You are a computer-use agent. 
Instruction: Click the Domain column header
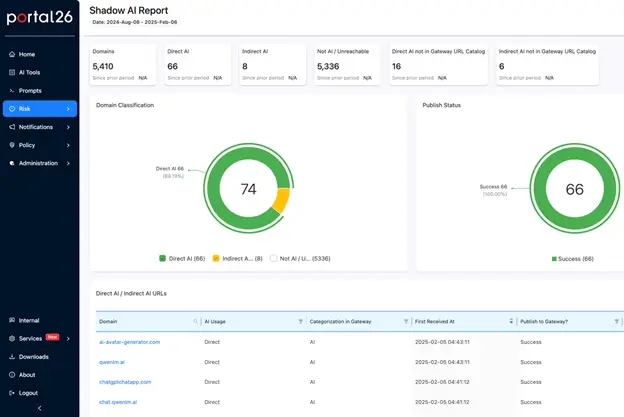click(x=148, y=322)
